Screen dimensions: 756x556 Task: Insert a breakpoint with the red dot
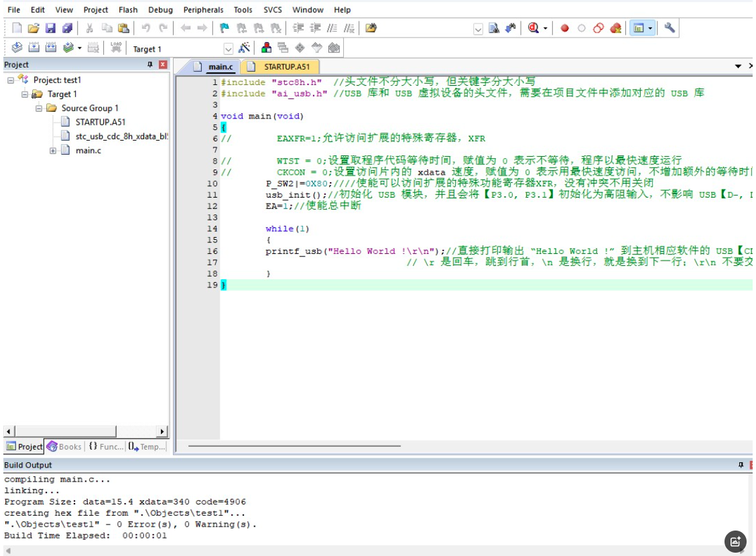click(x=564, y=28)
